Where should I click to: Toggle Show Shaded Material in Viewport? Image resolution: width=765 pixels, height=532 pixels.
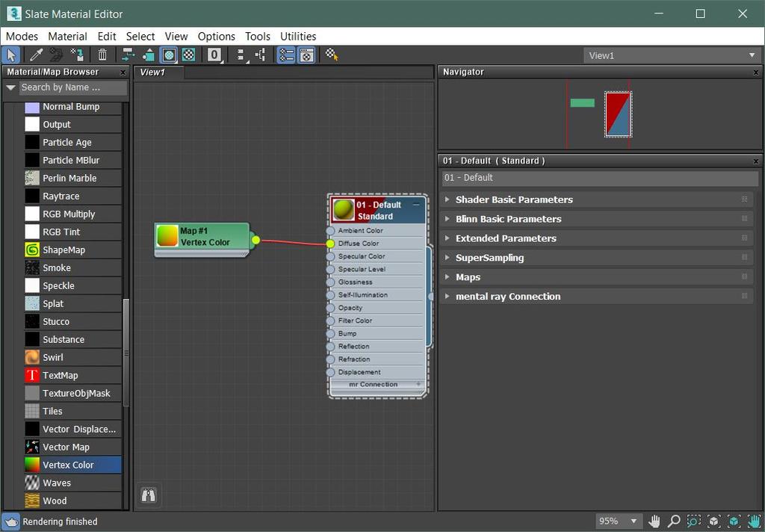[169, 55]
